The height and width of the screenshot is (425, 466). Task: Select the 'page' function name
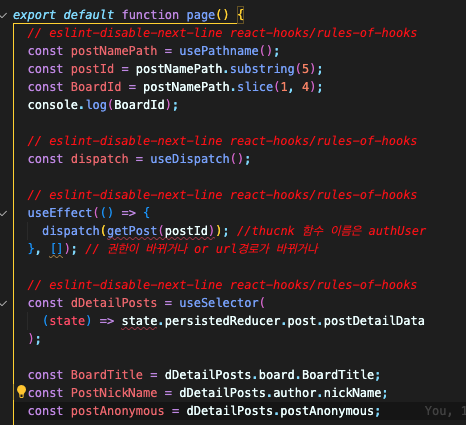201,15
